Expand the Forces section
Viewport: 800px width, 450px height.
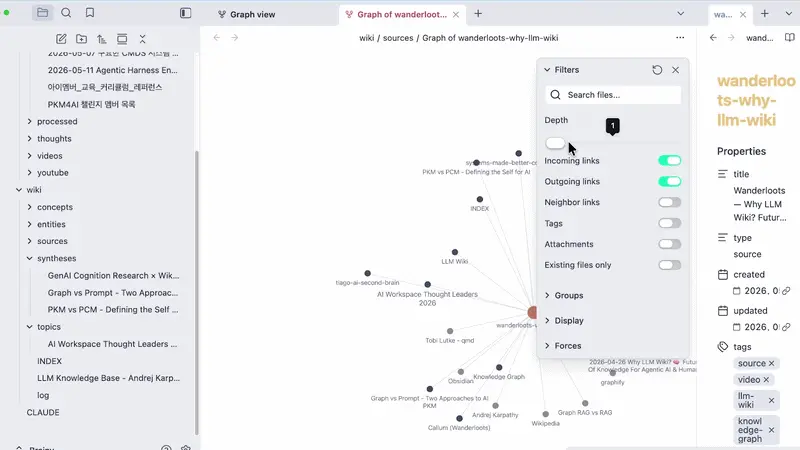point(563,345)
